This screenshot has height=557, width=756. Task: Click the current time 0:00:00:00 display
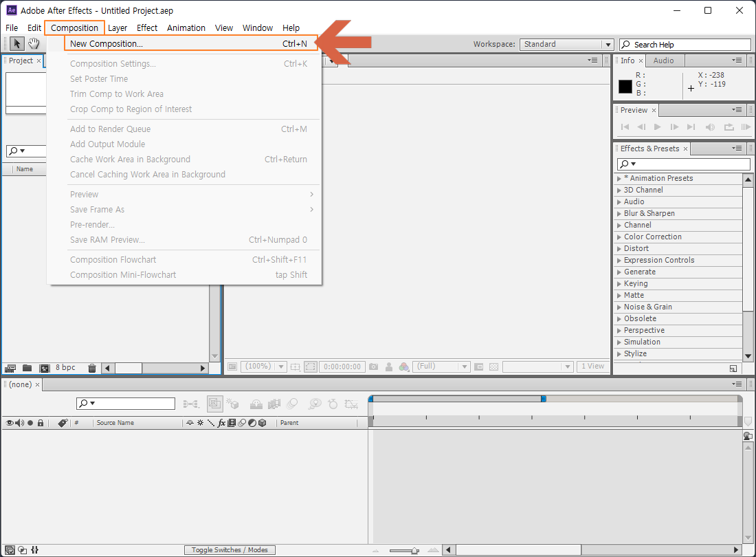pyautogui.click(x=342, y=367)
